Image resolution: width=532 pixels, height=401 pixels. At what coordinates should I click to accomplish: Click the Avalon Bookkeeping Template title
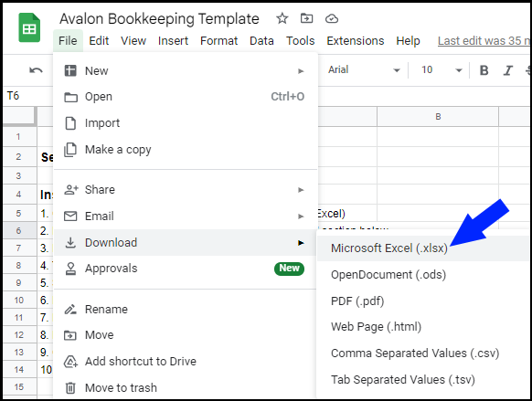(159, 18)
